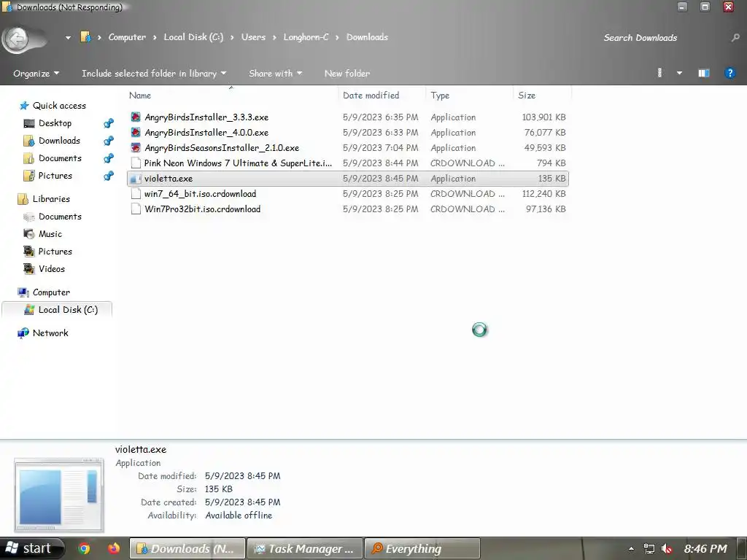
Task: Click the 5/9/2023 7:04 PM date cell
Action: [380, 147]
